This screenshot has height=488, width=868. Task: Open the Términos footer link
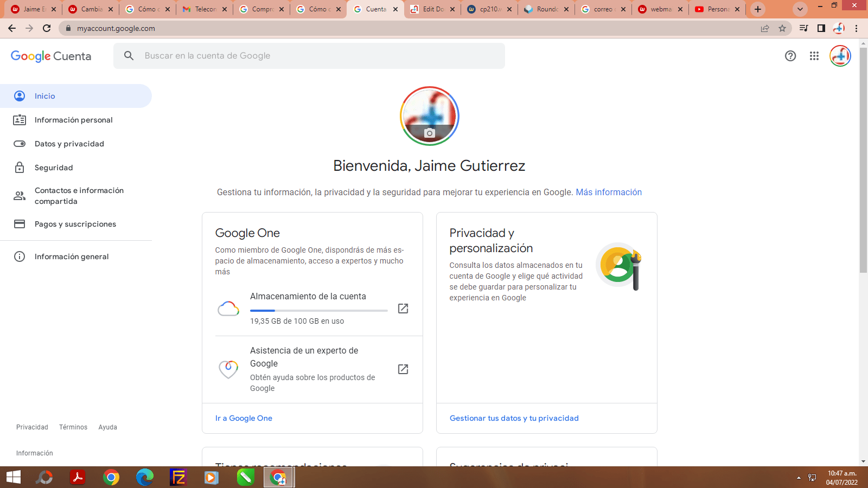click(73, 427)
